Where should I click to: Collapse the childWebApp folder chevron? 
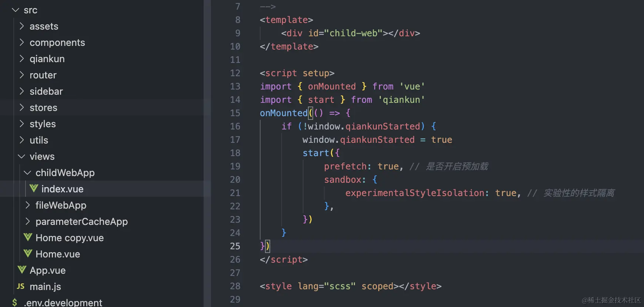pos(27,173)
